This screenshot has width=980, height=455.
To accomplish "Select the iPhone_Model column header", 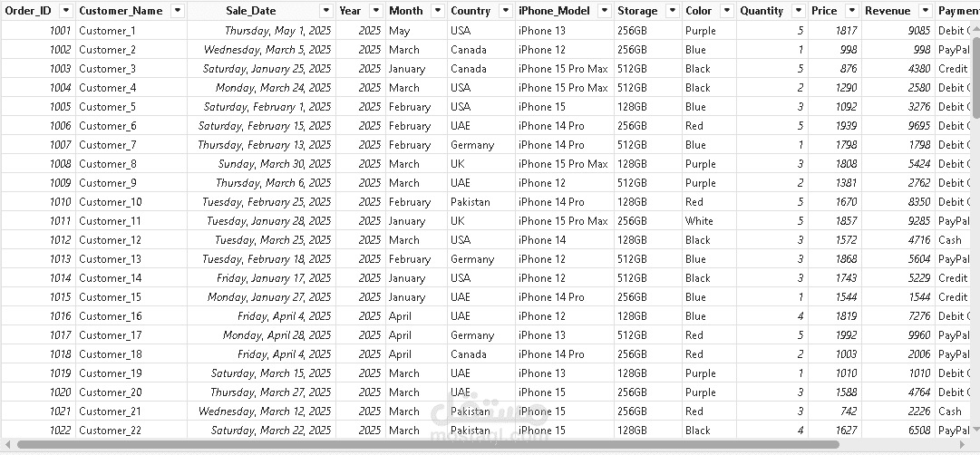I will 554,11.
